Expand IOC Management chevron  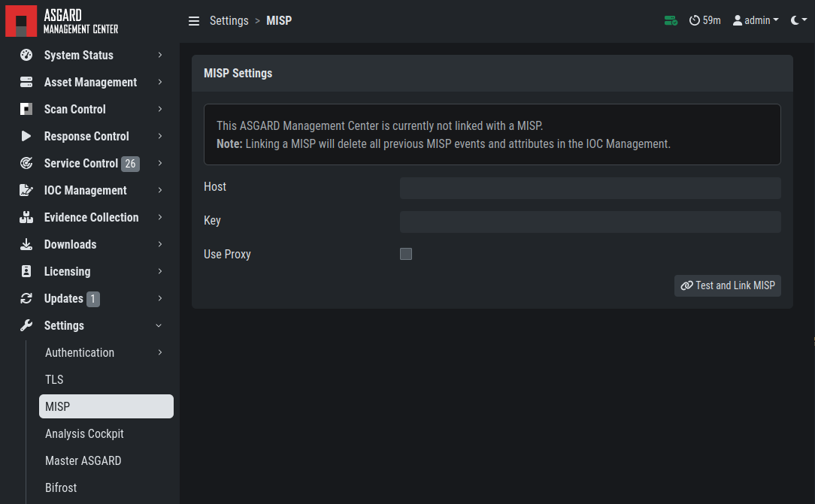click(x=159, y=190)
